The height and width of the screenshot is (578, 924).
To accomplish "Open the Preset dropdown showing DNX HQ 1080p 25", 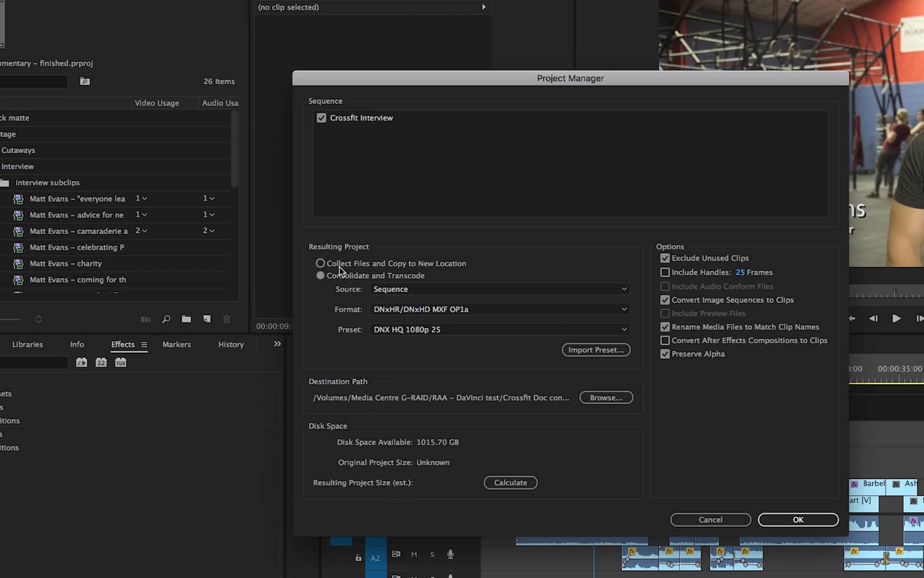I will (498, 329).
